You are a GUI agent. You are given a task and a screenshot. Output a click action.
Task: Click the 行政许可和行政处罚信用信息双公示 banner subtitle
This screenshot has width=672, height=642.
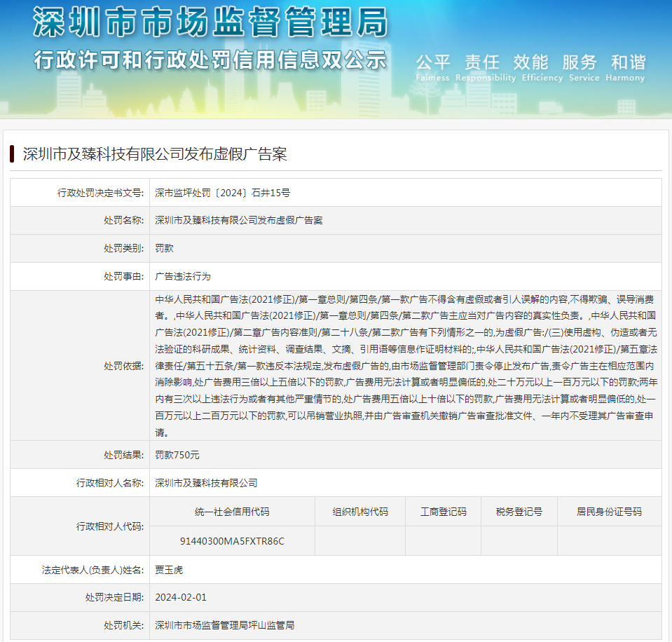click(x=210, y=60)
